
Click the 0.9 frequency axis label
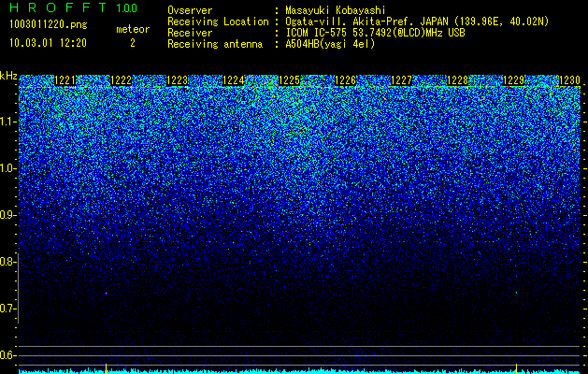8,215
